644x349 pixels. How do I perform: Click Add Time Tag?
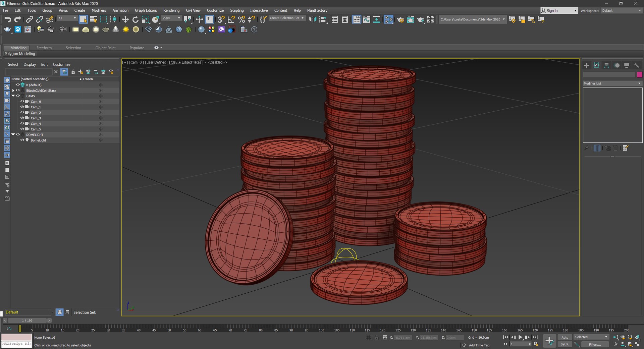[x=479, y=345]
